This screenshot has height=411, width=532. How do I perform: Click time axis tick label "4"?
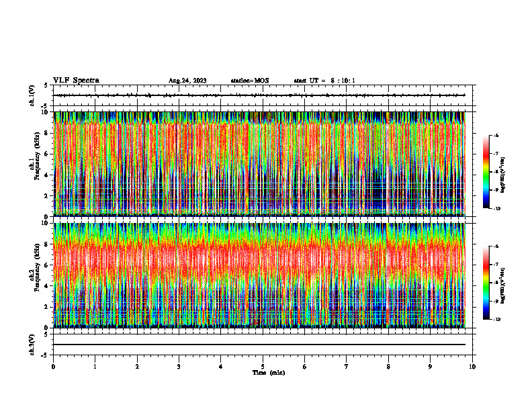tap(221, 367)
